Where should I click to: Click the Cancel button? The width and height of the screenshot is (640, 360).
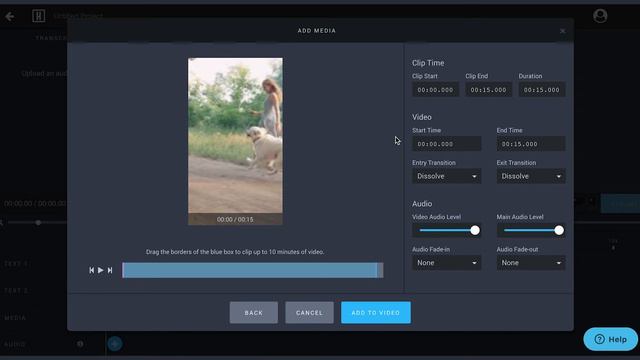click(x=309, y=313)
